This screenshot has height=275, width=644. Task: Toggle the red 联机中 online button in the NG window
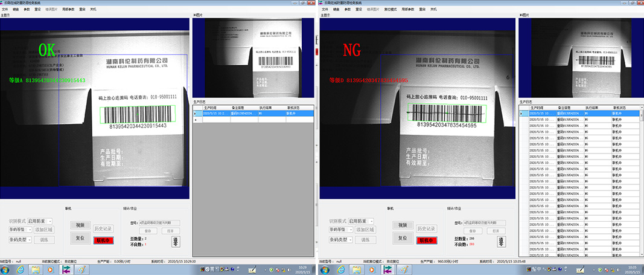click(426, 240)
